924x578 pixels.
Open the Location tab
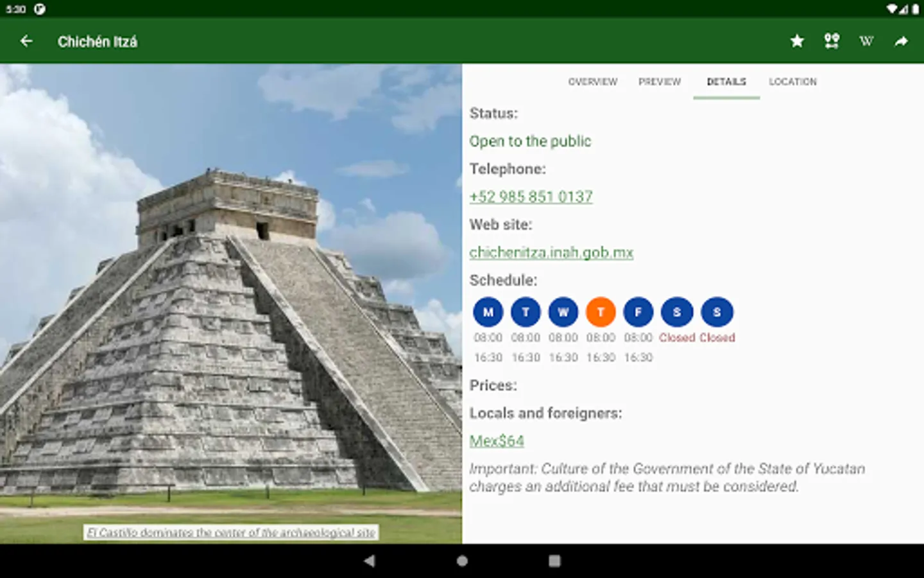(793, 82)
